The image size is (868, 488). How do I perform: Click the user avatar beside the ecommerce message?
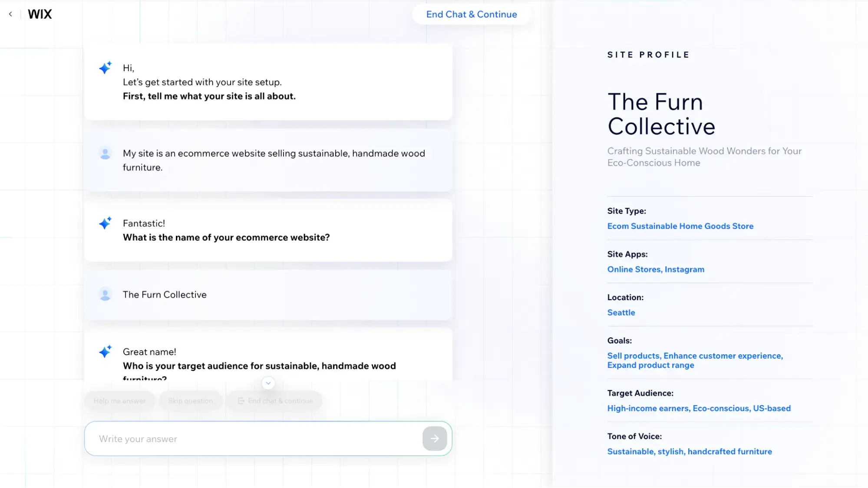(x=105, y=153)
